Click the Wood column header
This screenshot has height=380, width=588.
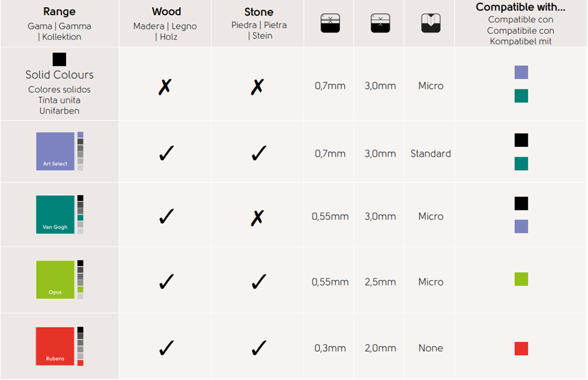click(x=165, y=12)
